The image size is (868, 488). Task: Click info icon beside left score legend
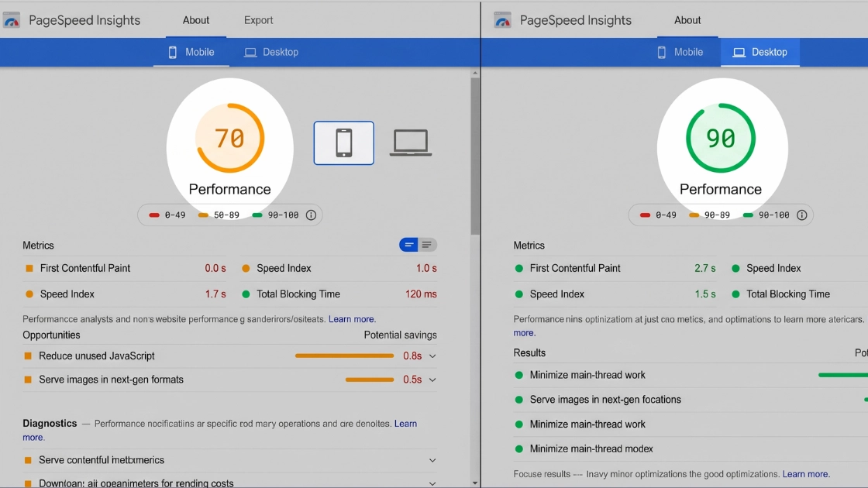point(311,215)
